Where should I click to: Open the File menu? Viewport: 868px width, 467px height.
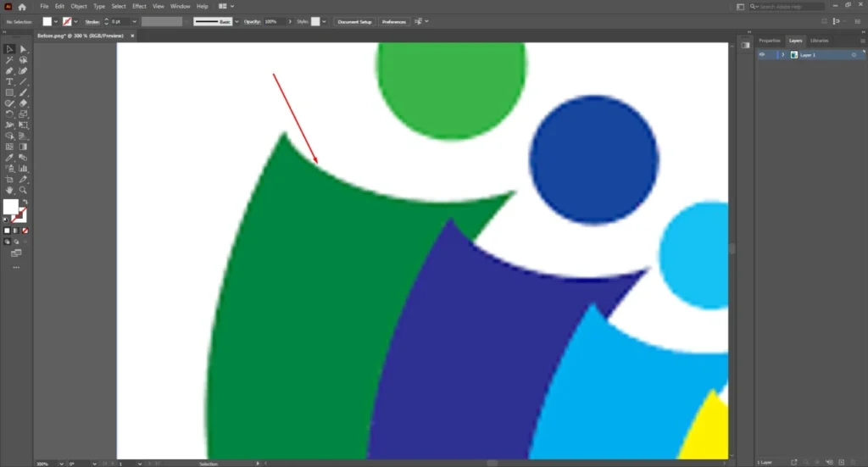click(44, 7)
